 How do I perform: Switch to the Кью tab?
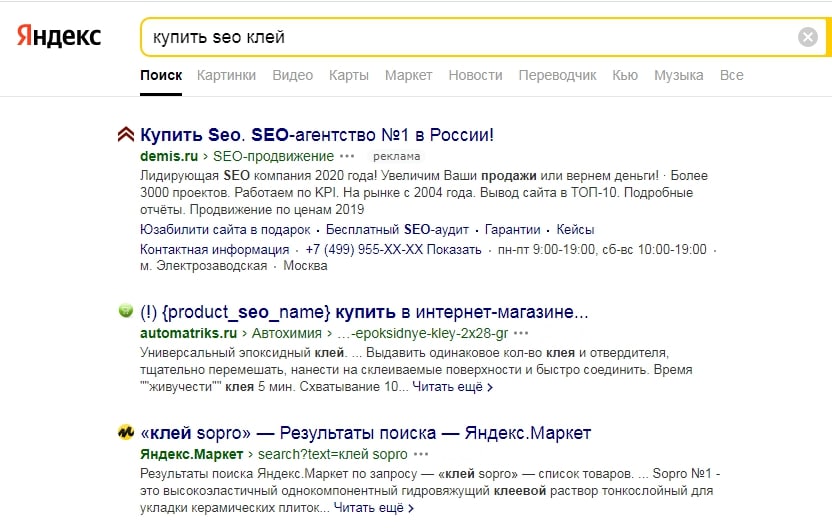(625, 75)
